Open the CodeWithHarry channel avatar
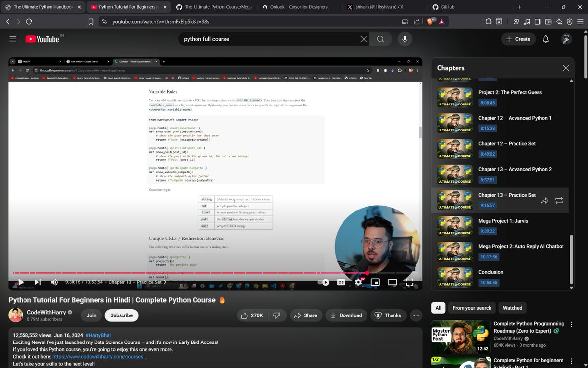The width and height of the screenshot is (588, 368). pos(16,315)
